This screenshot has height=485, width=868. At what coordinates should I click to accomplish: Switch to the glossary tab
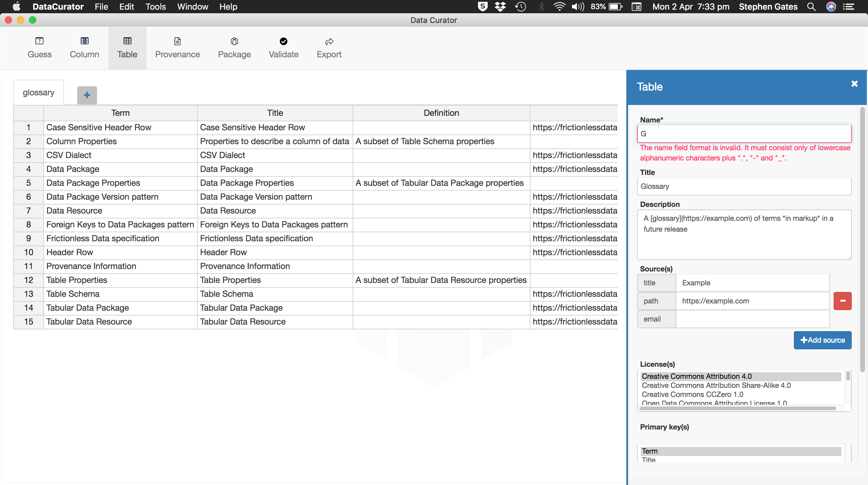tap(38, 92)
